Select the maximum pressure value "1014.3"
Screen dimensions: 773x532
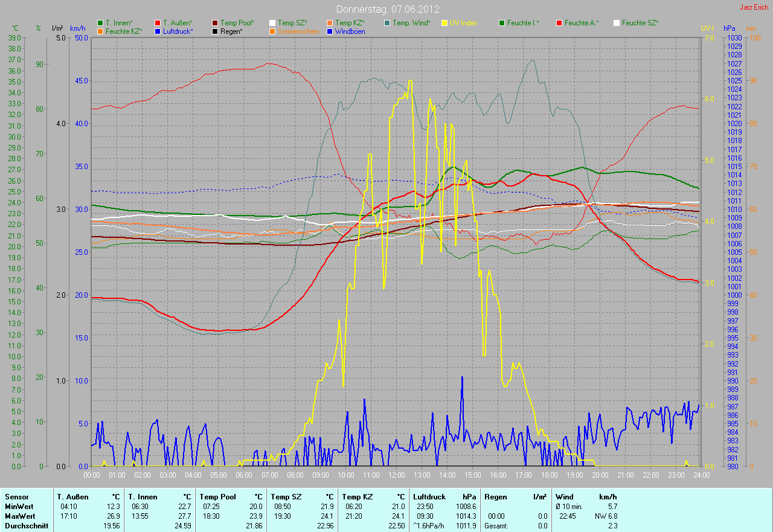[466, 516]
